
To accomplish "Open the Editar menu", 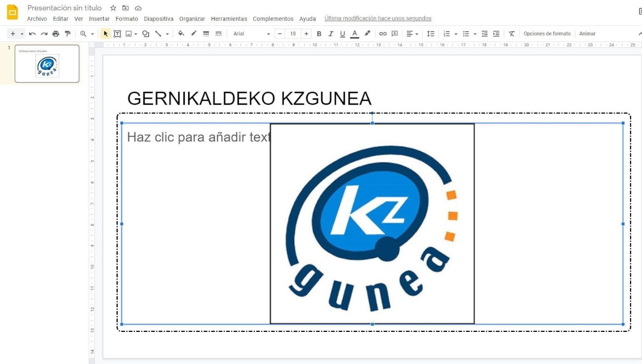I will tap(61, 19).
